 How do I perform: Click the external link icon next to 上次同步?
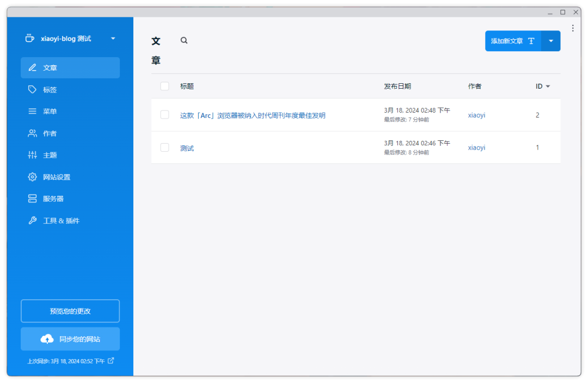(111, 361)
